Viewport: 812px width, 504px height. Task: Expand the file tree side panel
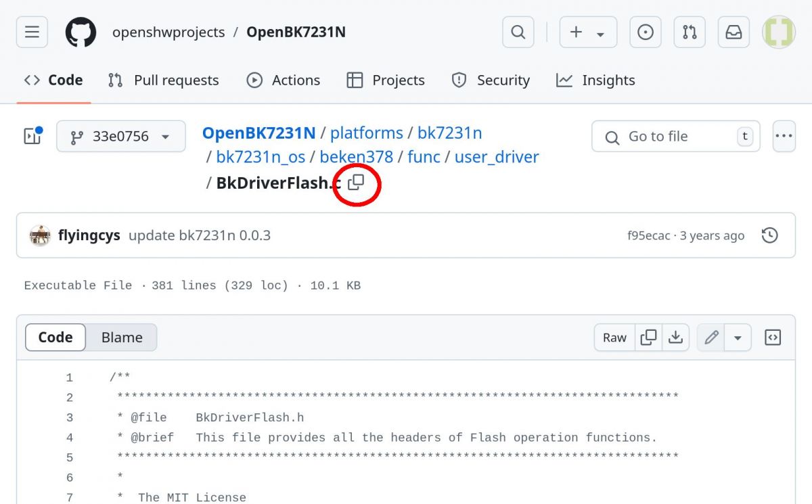tap(32, 136)
